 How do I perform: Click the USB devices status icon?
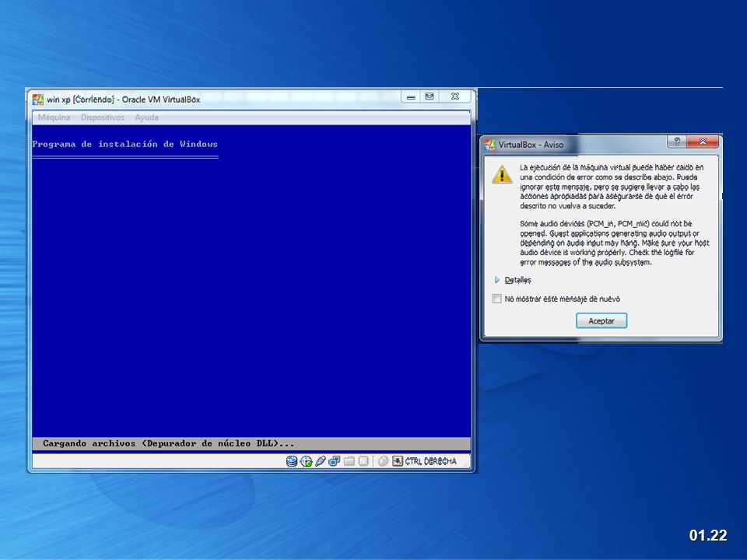pyautogui.click(x=320, y=461)
